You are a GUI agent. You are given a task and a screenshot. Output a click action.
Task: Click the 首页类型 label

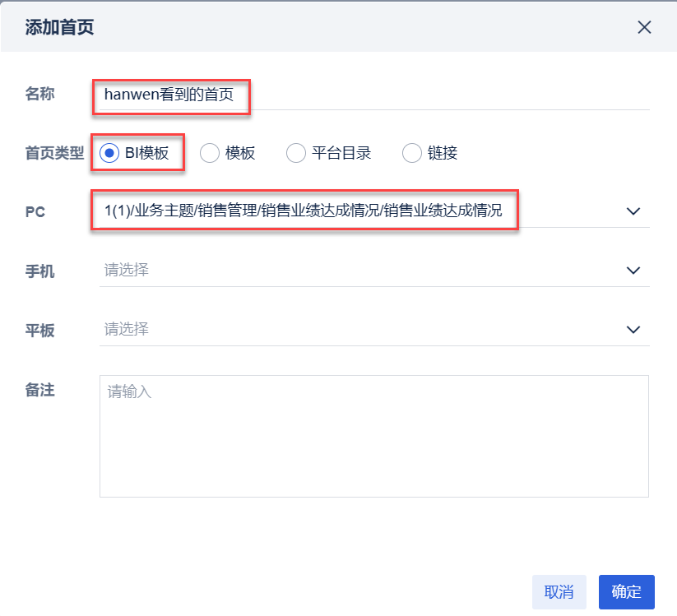coord(54,153)
